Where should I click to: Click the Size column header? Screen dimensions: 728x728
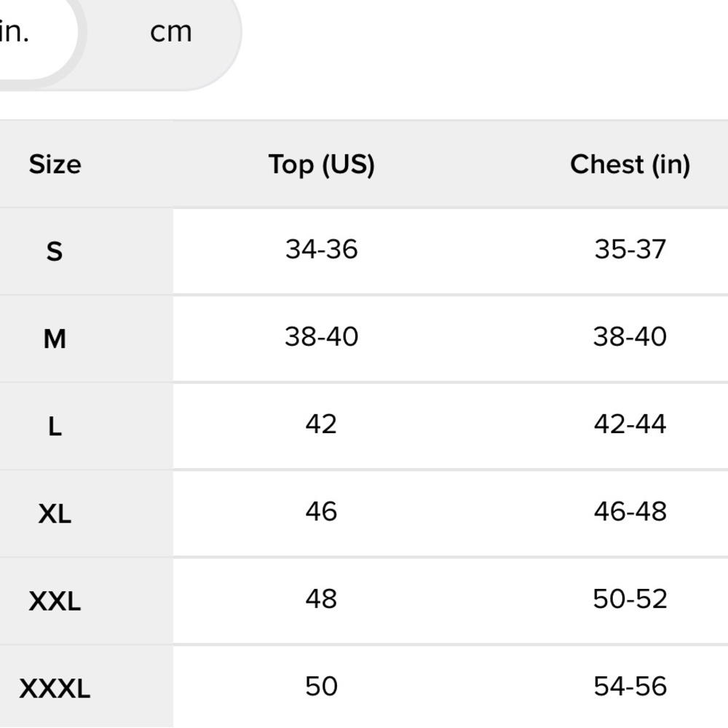pyautogui.click(x=55, y=165)
